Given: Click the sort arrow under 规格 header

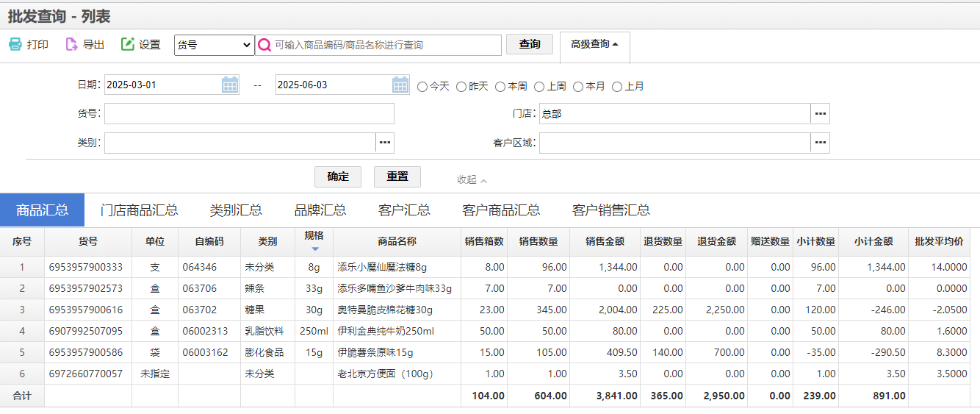Looking at the screenshot, I should click(314, 249).
